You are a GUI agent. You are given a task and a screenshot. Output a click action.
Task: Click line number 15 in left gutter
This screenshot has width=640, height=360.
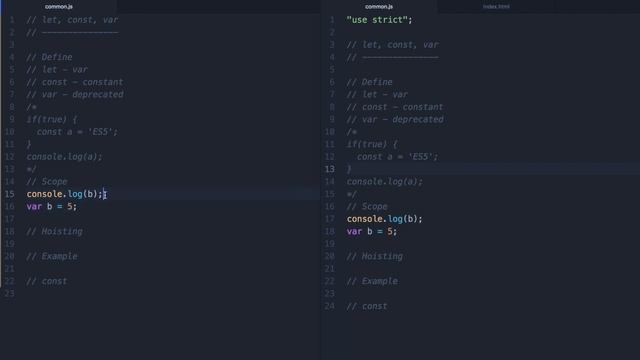pos(10,194)
